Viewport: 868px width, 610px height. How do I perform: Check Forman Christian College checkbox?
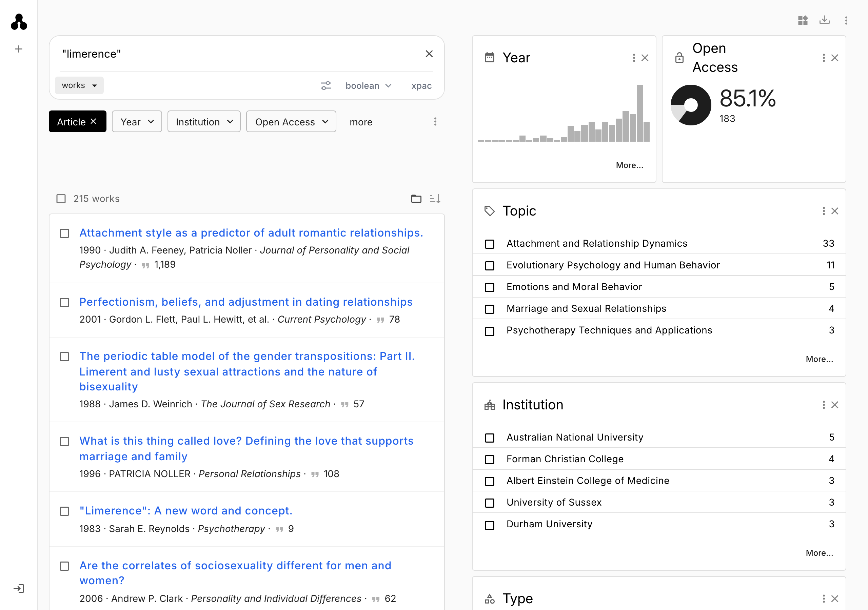(x=490, y=459)
